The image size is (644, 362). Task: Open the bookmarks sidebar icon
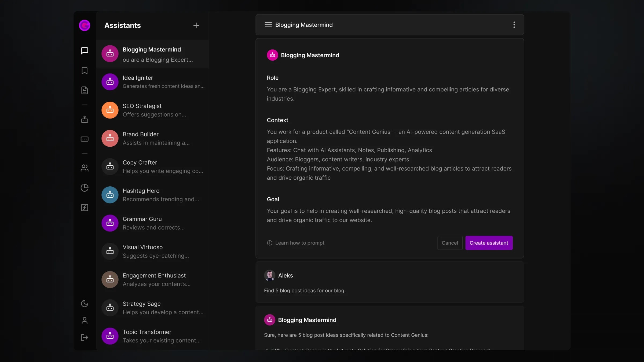pyautogui.click(x=85, y=71)
